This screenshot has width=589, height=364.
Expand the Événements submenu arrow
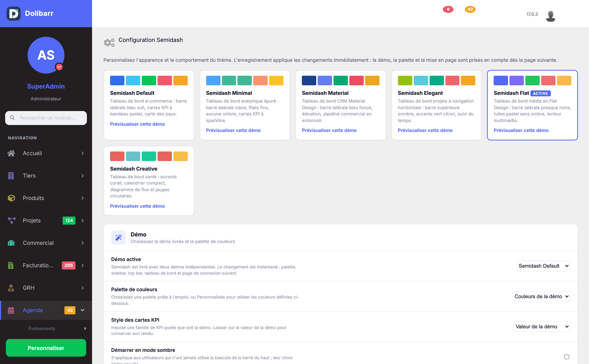pos(85,328)
